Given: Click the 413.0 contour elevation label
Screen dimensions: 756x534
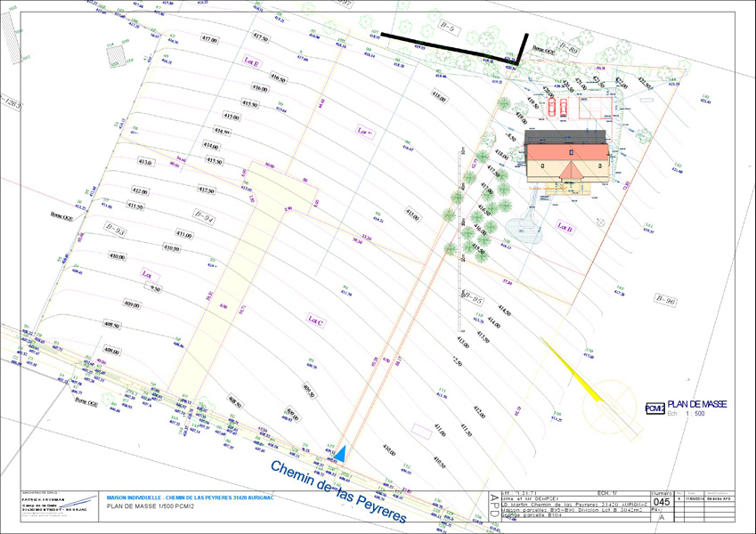Looking at the screenshot, I should click(145, 162).
